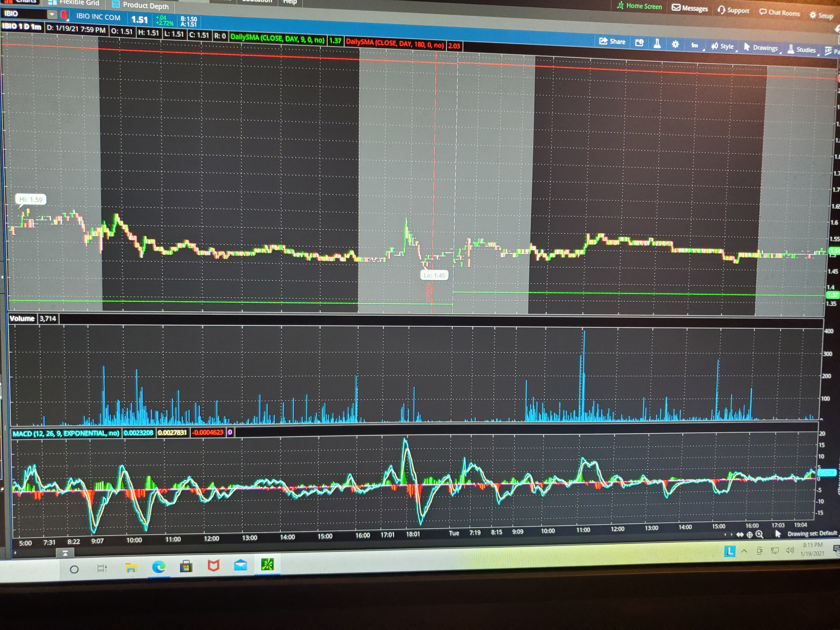
Task: Open the Setup menu
Action: point(821,15)
